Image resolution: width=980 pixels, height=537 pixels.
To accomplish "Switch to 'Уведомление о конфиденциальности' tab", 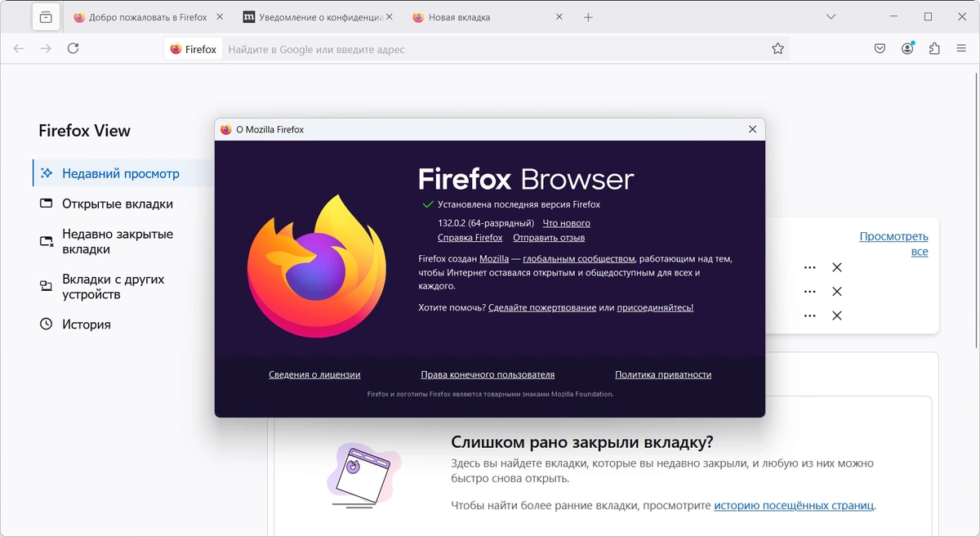I will coord(319,17).
